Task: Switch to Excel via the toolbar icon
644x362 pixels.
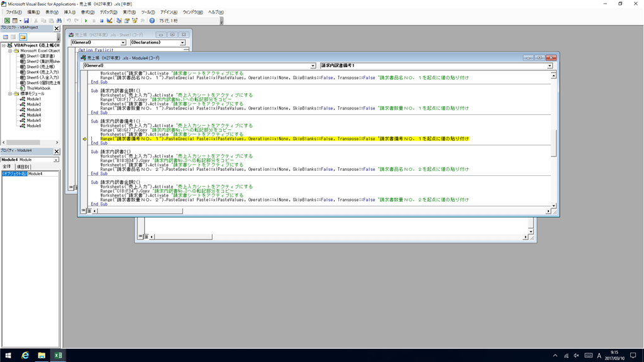Action: click(7, 21)
